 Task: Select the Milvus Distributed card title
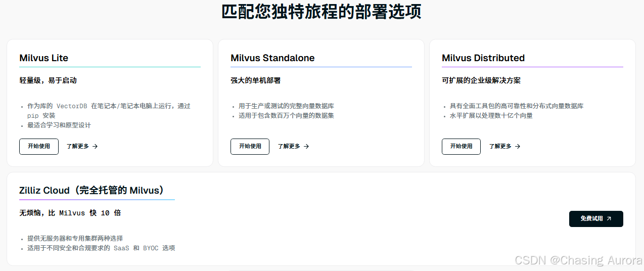(x=483, y=58)
